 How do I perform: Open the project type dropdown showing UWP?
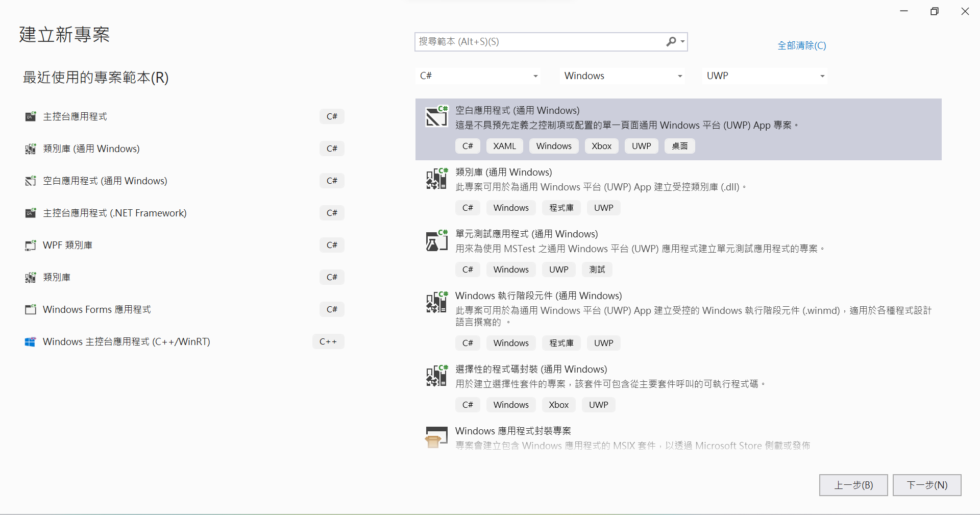pos(766,76)
